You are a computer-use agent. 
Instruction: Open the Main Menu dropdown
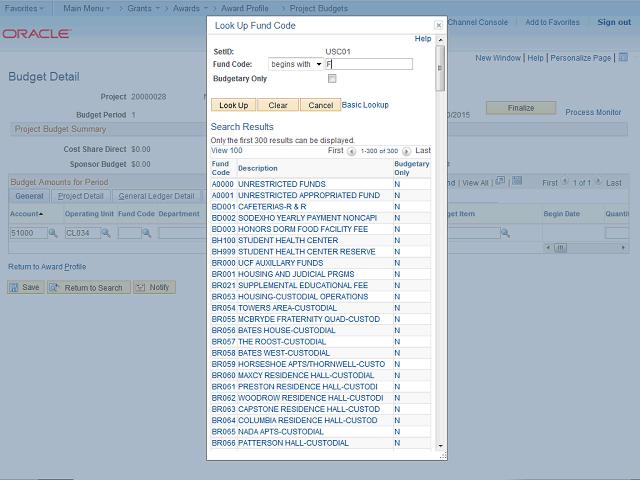[x=87, y=7]
